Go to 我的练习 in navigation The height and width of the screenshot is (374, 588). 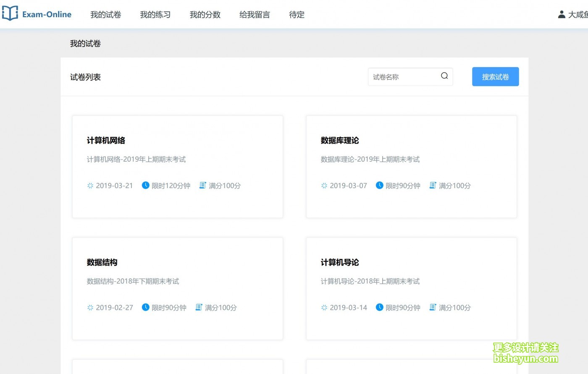point(155,15)
